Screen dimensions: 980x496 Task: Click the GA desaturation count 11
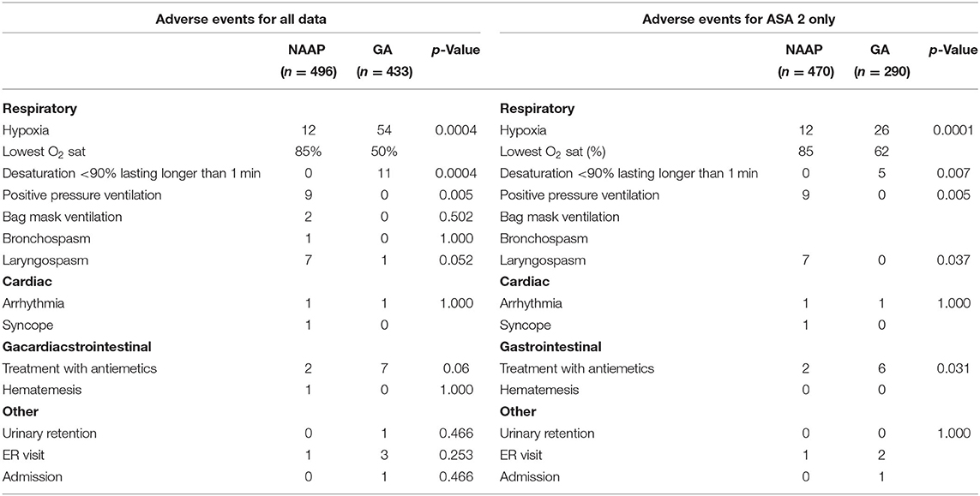coord(384,174)
